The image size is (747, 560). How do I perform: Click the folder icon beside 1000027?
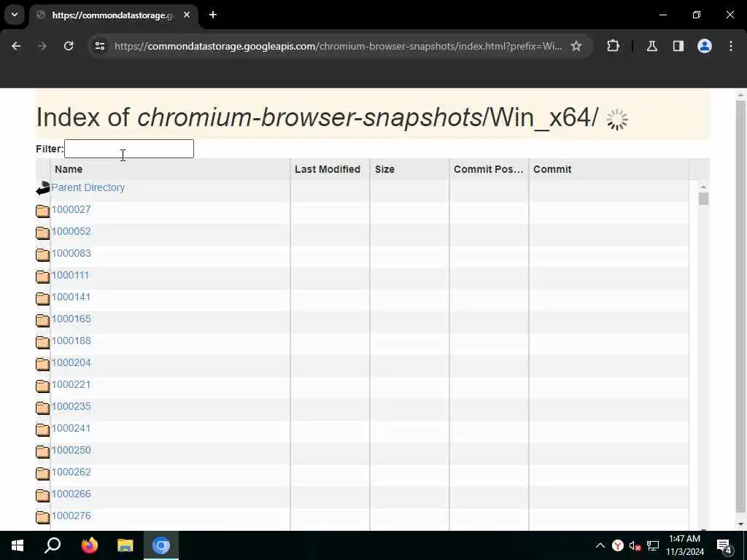point(43,211)
